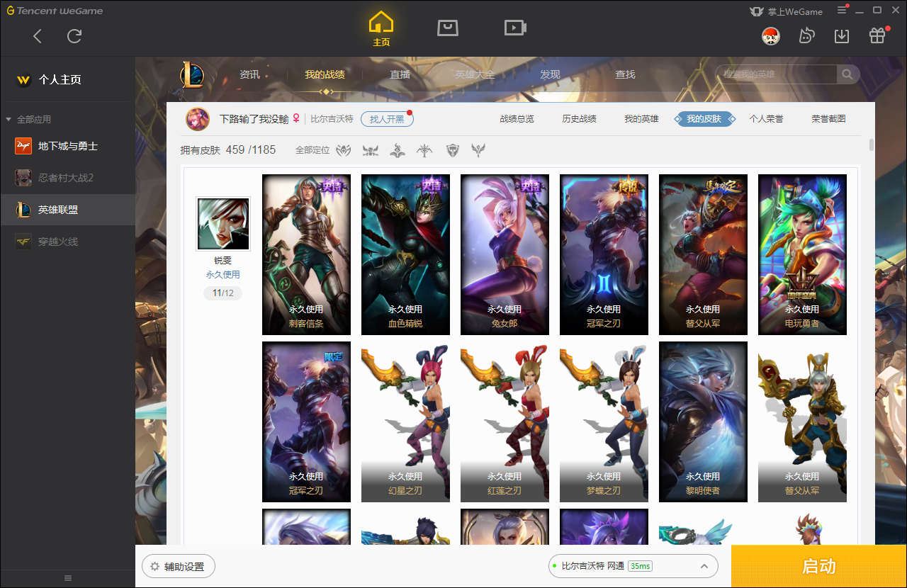Image resolution: width=907 pixels, height=588 pixels.
Task: Select the 全部定位 filter
Action: (x=312, y=150)
